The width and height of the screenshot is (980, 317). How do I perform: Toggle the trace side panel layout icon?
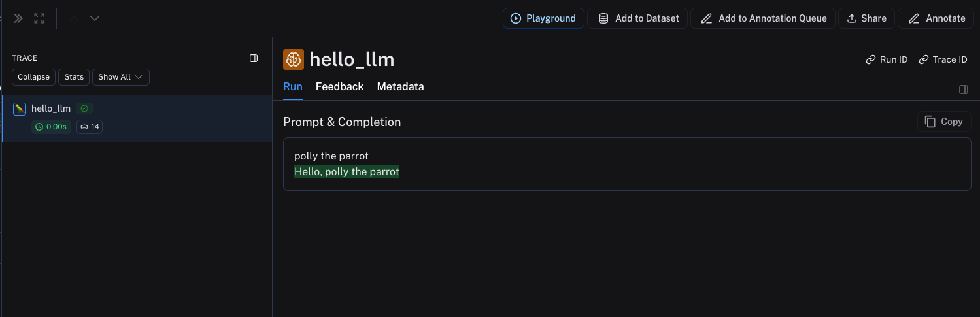[x=254, y=58]
